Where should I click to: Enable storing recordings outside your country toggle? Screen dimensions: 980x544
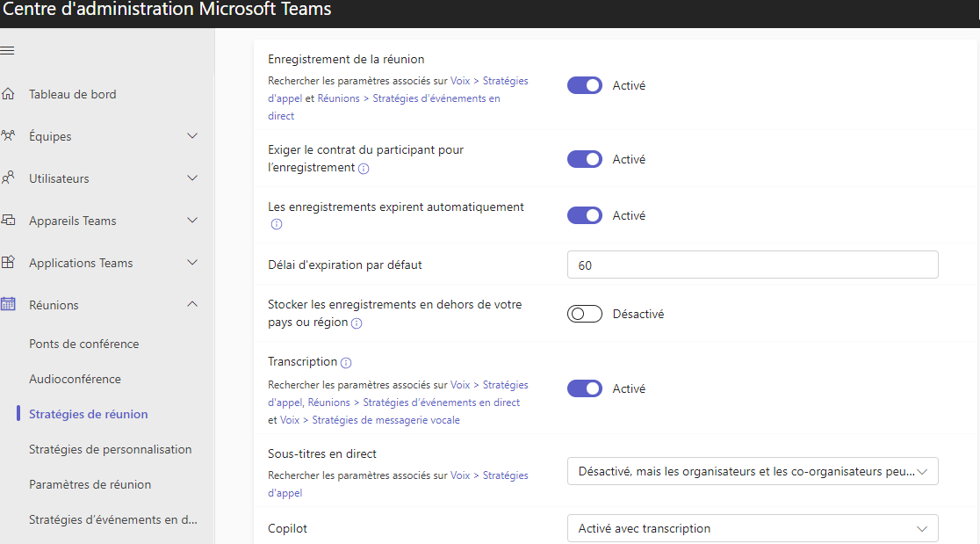(585, 314)
